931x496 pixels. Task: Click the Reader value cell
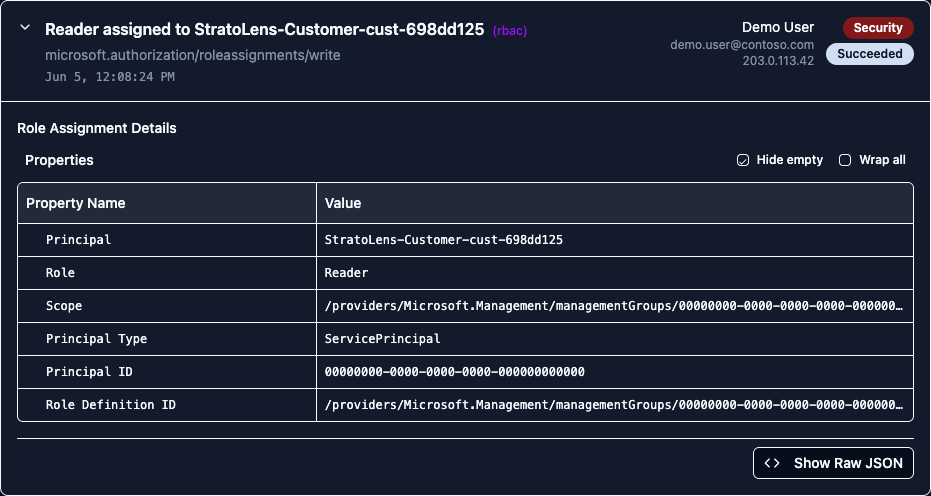point(615,273)
